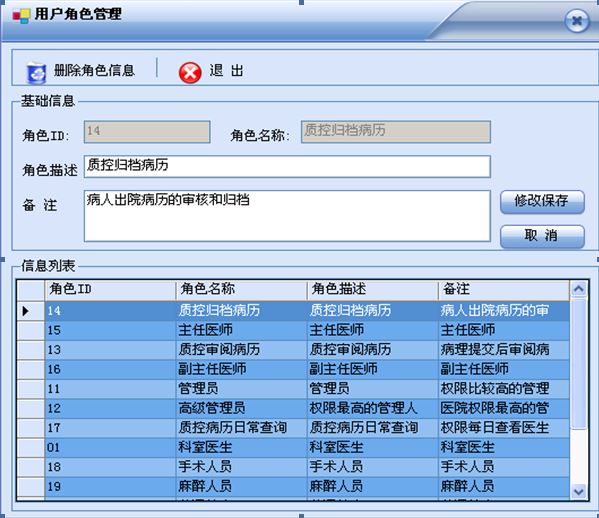Click 管理员 in the 角色名称 column
This screenshot has height=518, width=599.
241,389
